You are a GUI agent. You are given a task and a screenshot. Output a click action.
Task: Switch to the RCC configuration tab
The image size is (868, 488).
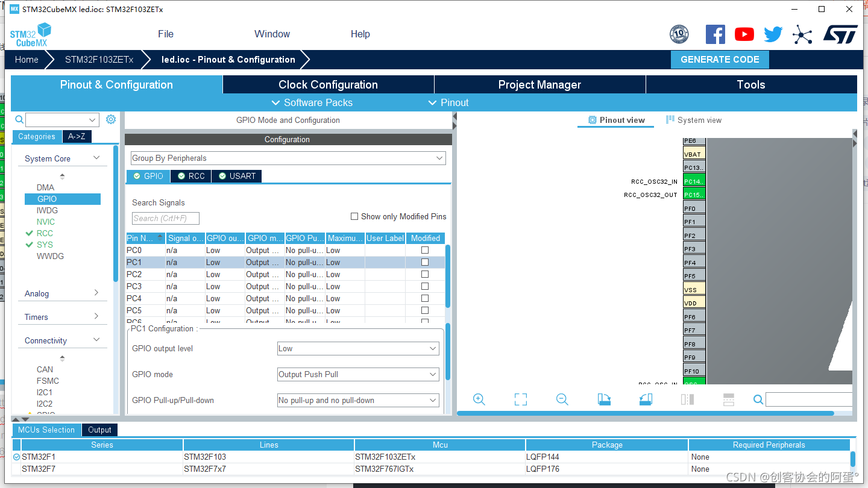point(191,176)
